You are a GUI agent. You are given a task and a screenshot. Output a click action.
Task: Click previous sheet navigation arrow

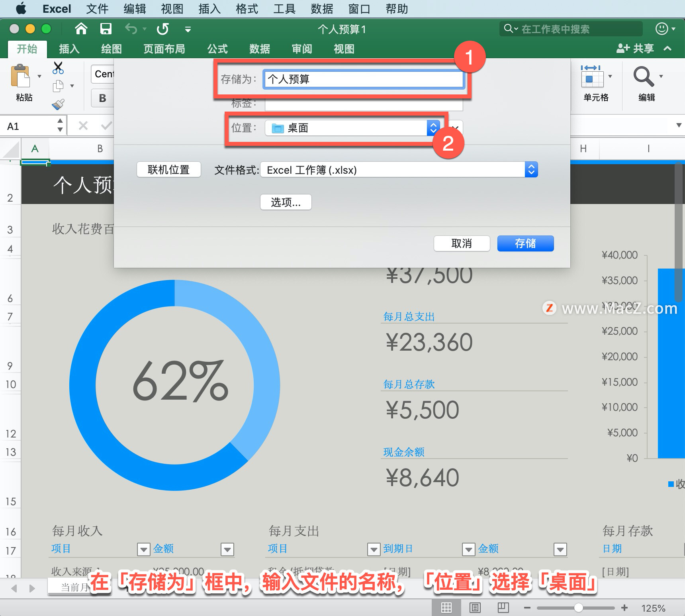14,589
